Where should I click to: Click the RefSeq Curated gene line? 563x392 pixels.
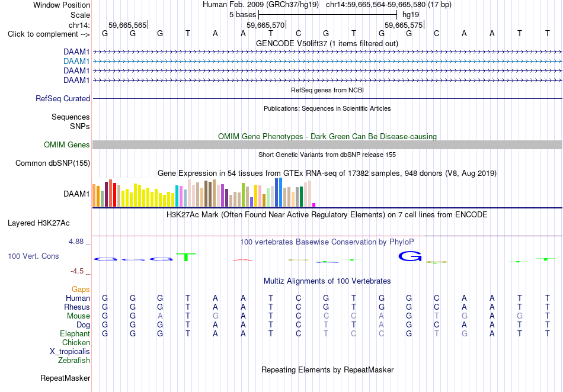tap(327, 99)
